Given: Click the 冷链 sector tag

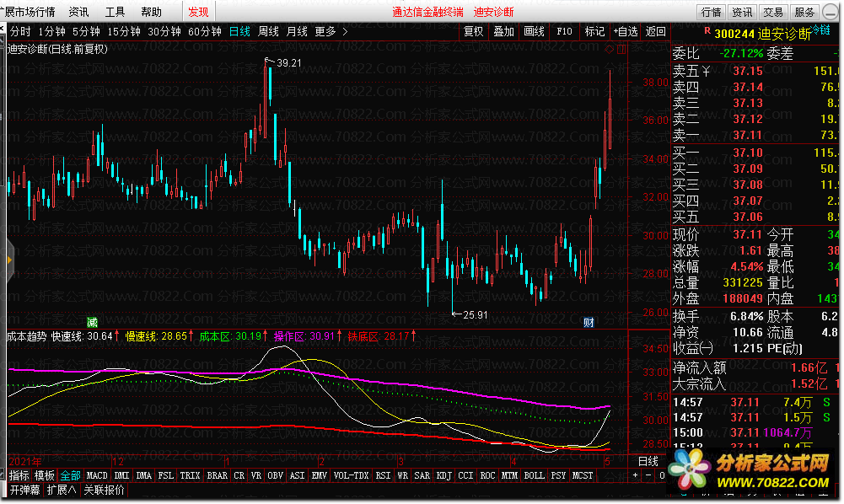Looking at the screenshot, I should (821, 29).
